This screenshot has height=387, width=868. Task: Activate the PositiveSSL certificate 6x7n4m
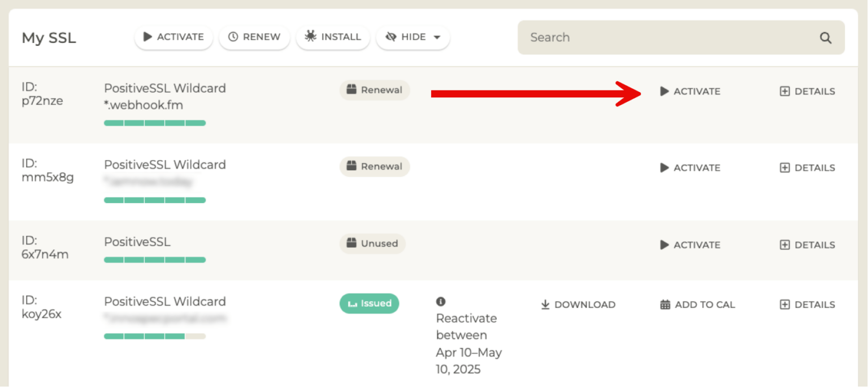[x=689, y=244]
